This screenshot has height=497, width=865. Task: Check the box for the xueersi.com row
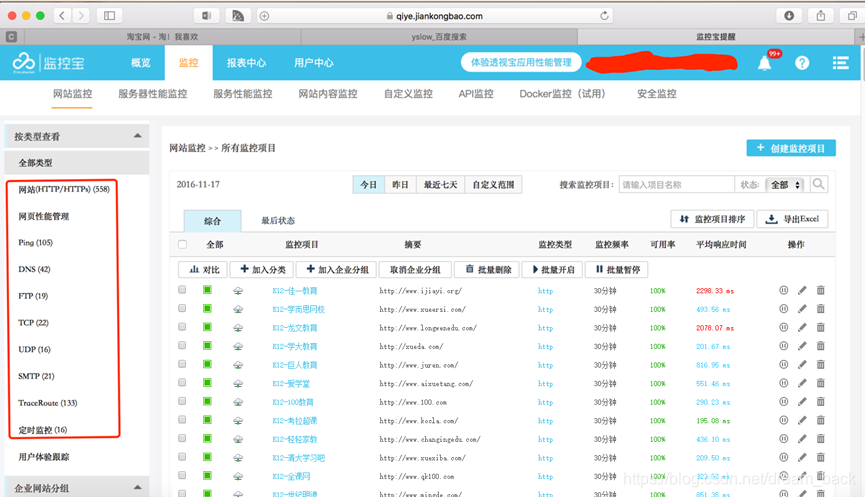182,308
